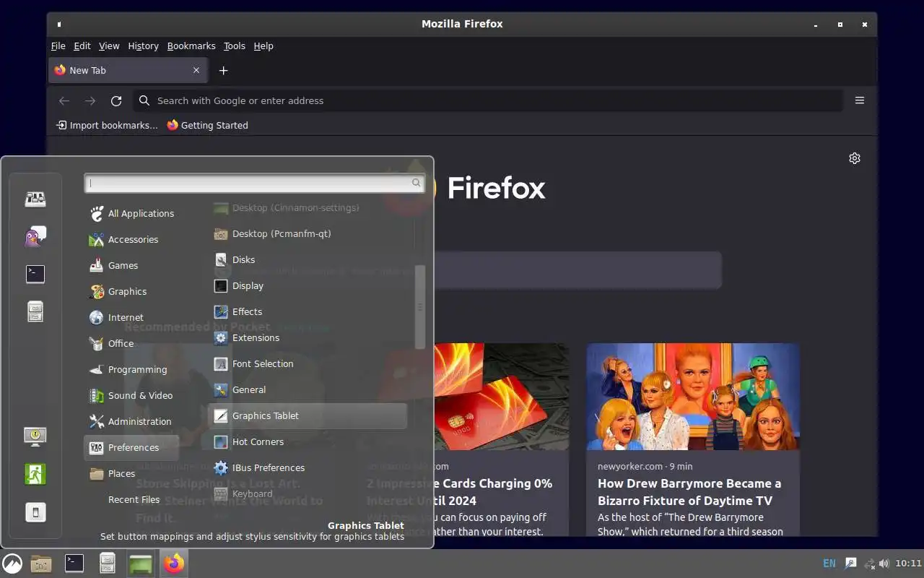Open the Drew Barrymore article thumbnail

tap(693, 397)
